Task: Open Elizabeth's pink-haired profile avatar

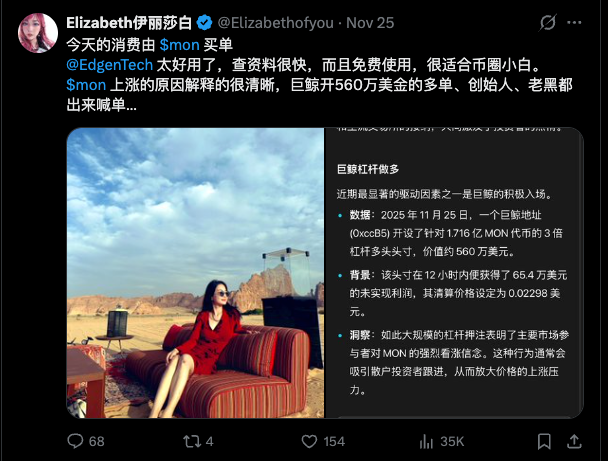Action: click(38, 33)
